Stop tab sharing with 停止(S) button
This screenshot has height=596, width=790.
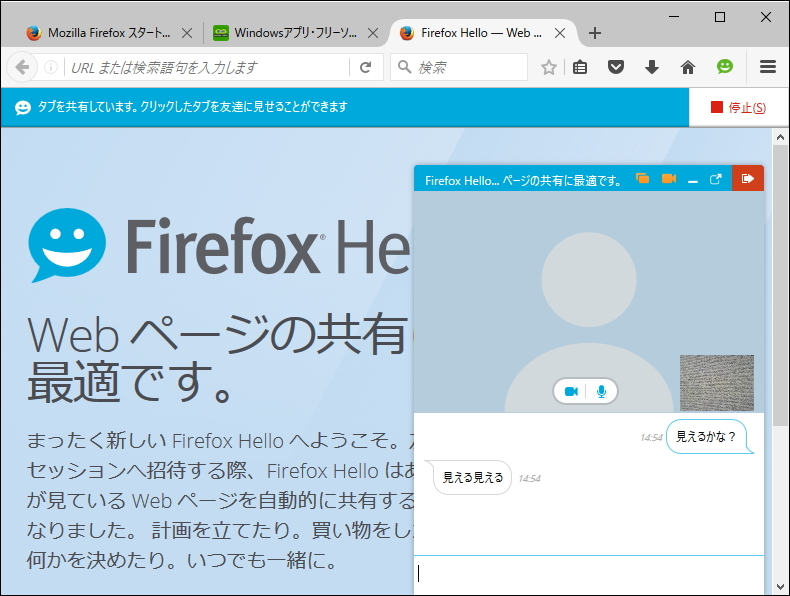click(x=738, y=107)
